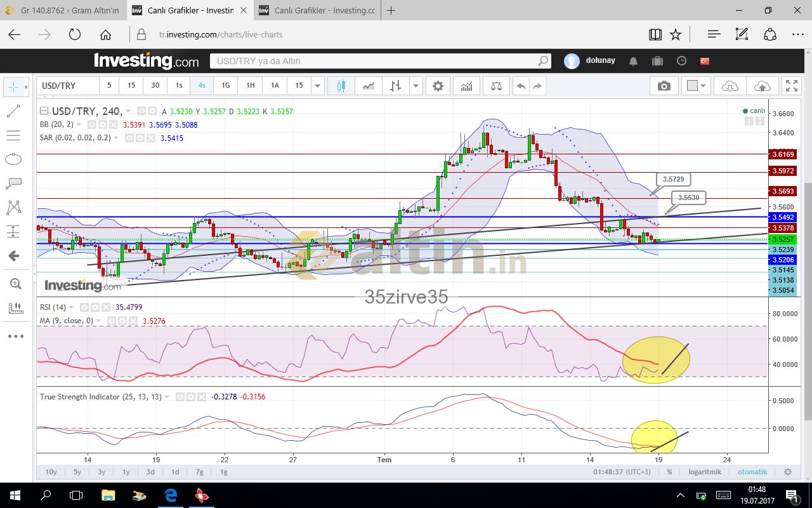Open the chart style dropdown arrow
The width and height of the screenshot is (812, 508).
coord(416,86)
